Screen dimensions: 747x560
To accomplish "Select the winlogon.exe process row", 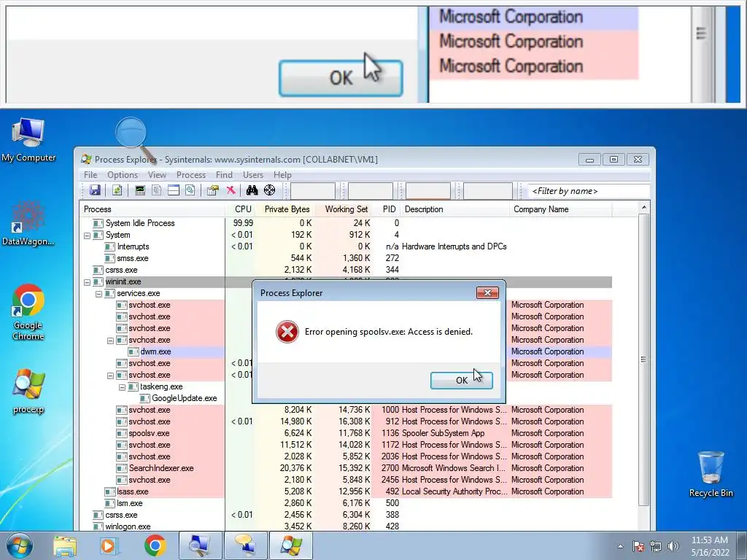I will pos(345,526).
